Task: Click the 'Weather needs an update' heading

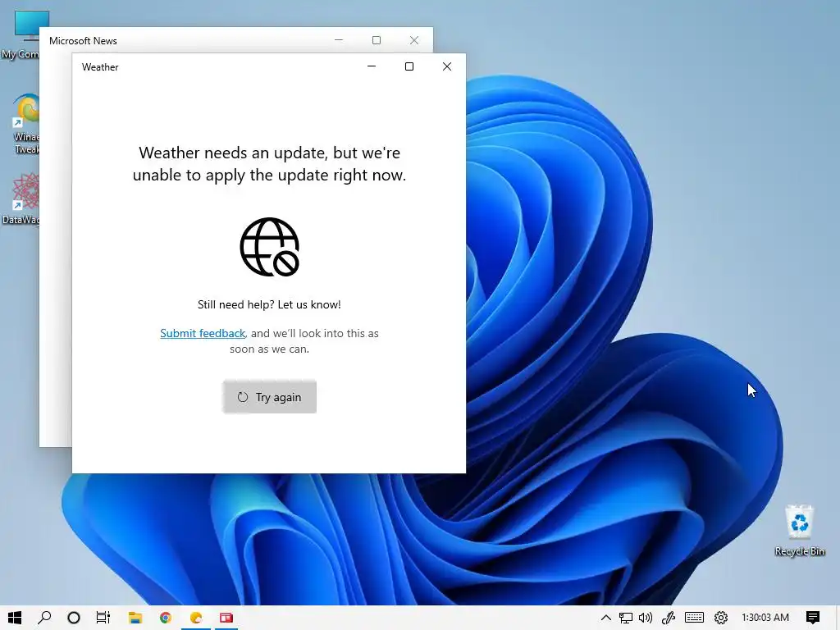Action: 269,164
